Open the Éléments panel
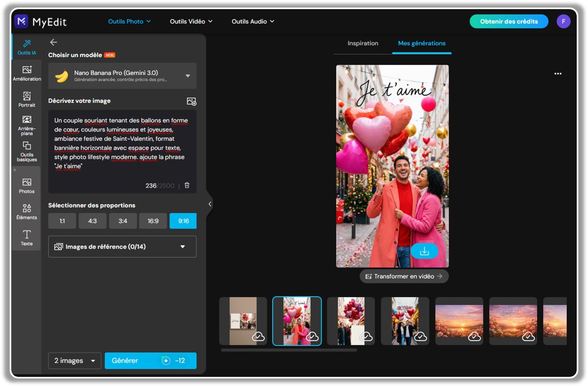588x386 pixels. pos(27,212)
